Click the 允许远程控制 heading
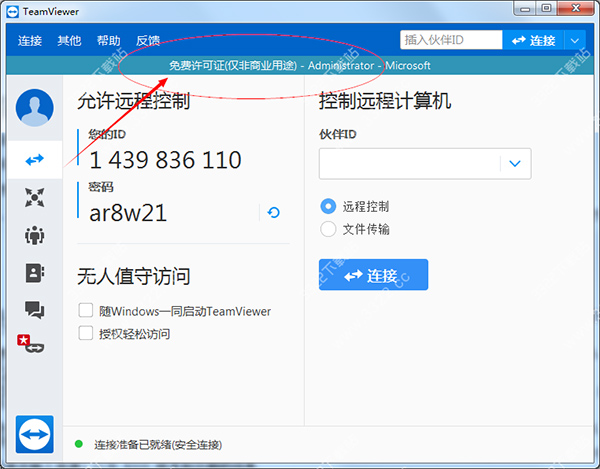 (134, 101)
